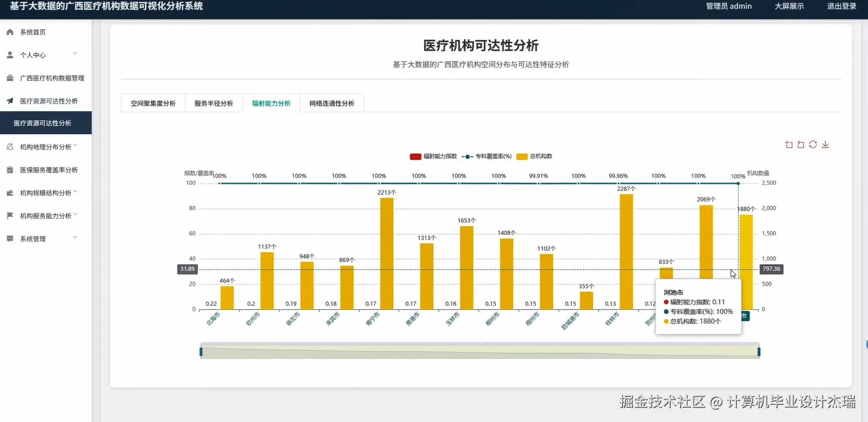Expand the 机构服务能力分析 chevron
868x422 pixels.
pyautogui.click(x=75, y=215)
